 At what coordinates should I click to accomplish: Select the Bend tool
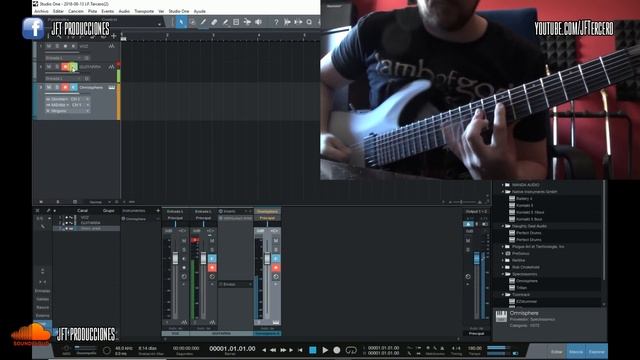click(x=247, y=22)
